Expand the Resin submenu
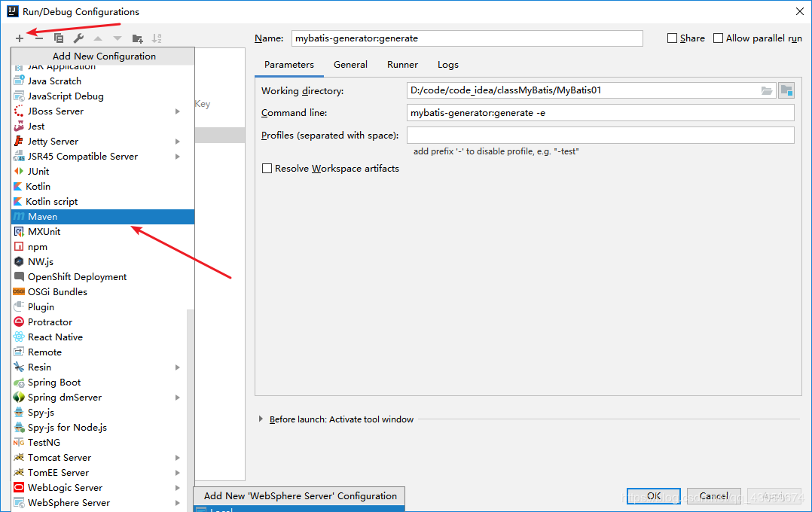This screenshot has width=812, height=512. coord(178,367)
